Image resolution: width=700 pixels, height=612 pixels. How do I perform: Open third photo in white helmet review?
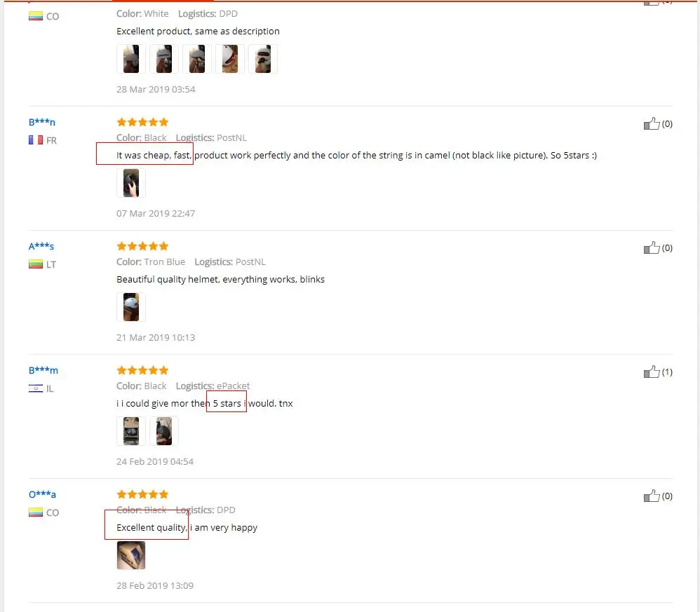197,59
